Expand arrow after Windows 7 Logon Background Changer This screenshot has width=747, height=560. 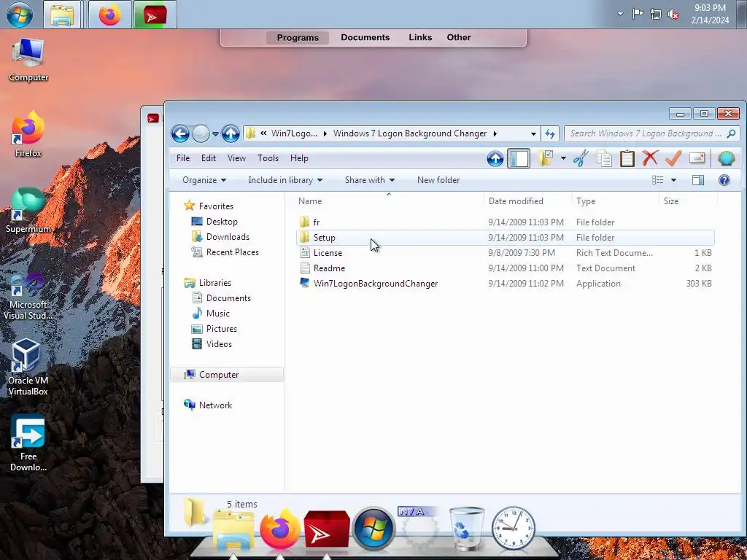[495, 134]
